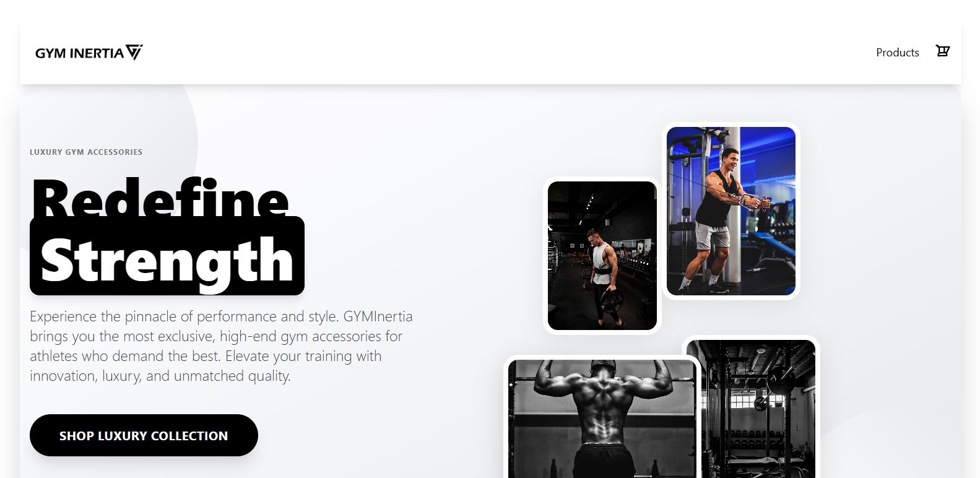Open photo of man carrying weight plate
980x478 pixels.
(x=602, y=256)
